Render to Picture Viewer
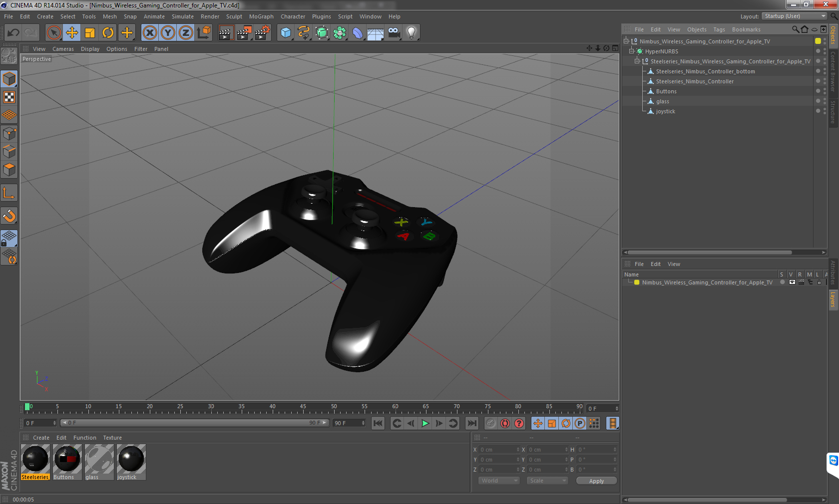The width and height of the screenshot is (839, 504). [244, 33]
